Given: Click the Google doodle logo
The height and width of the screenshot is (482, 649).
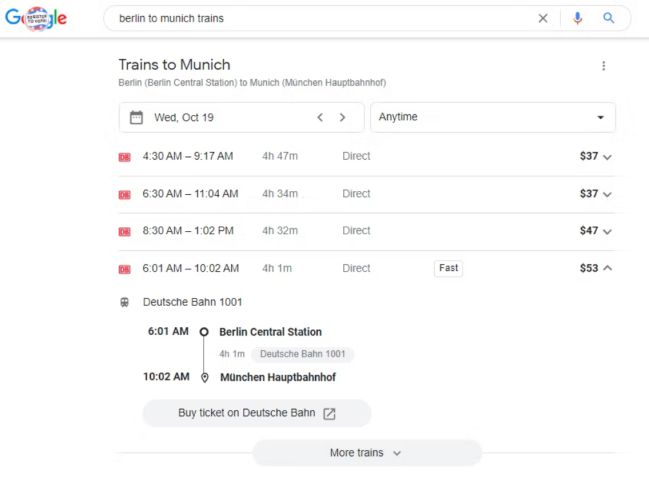Looking at the screenshot, I should click(x=36, y=18).
